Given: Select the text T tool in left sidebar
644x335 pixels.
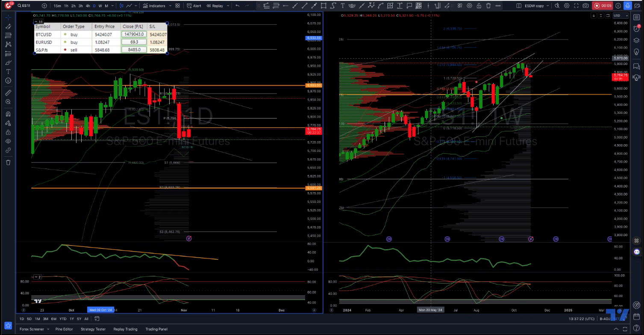Looking at the screenshot, I should [x=8, y=71].
